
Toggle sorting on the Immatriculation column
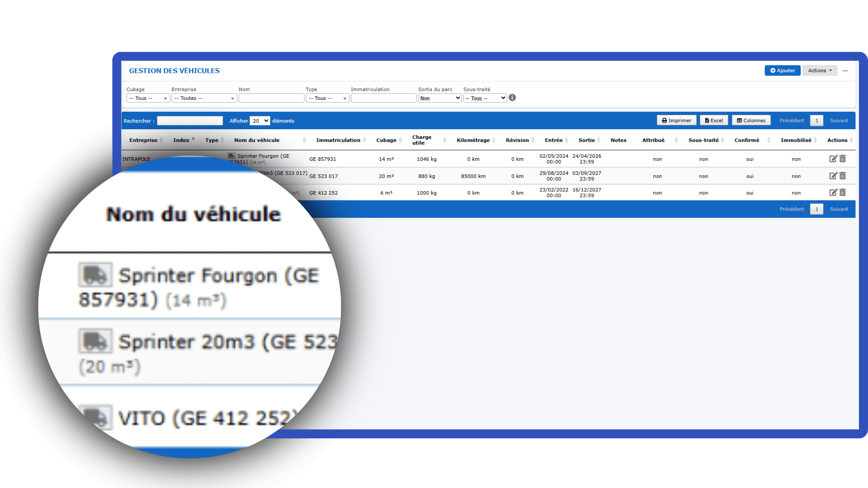point(339,140)
